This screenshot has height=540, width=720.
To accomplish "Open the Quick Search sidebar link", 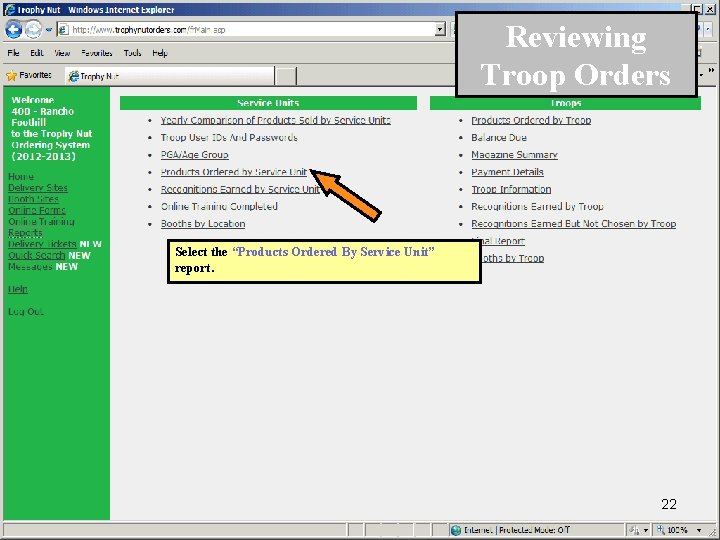I will pos(36,255).
